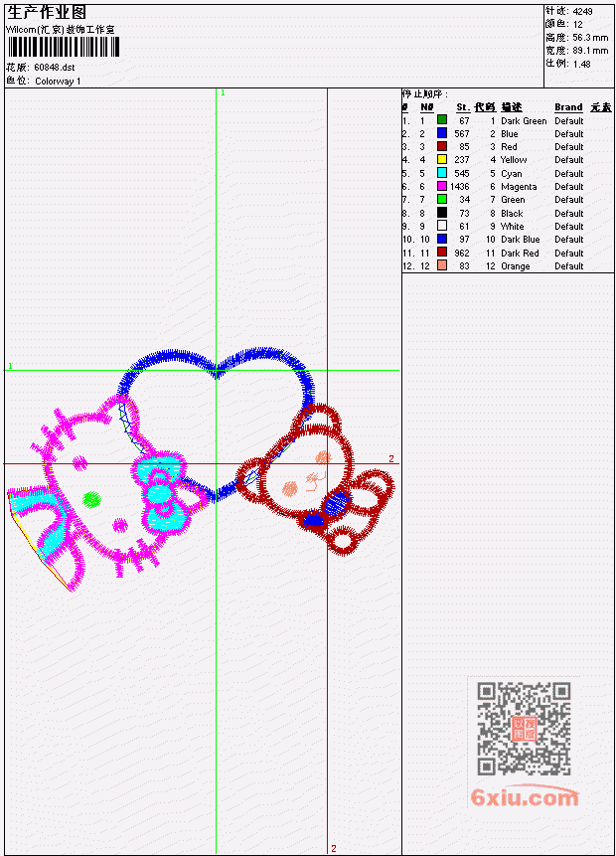Click the swatch in row 3 Red
This screenshot has width=616, height=856.
pyautogui.click(x=442, y=146)
